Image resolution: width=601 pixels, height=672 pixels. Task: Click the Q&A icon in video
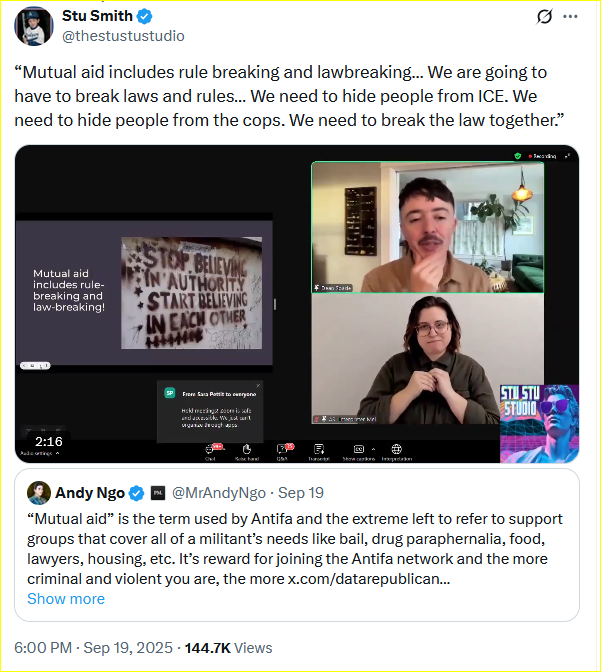click(282, 449)
